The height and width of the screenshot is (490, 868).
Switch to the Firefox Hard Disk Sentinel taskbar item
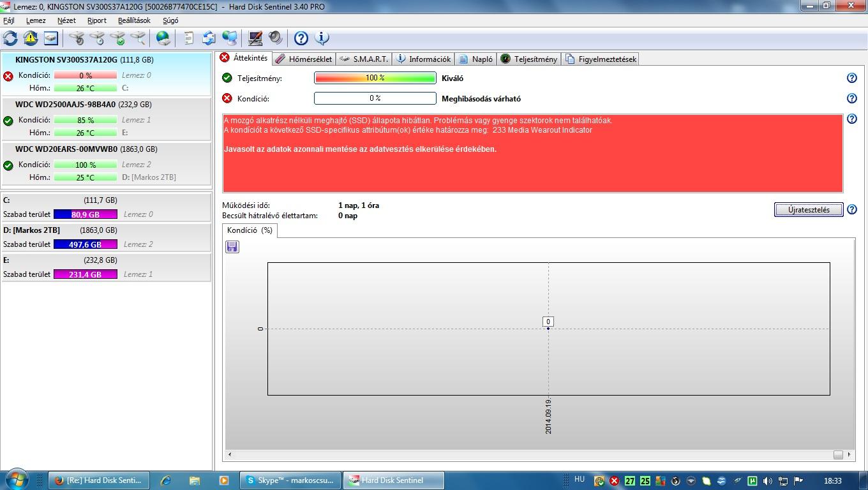(98, 480)
